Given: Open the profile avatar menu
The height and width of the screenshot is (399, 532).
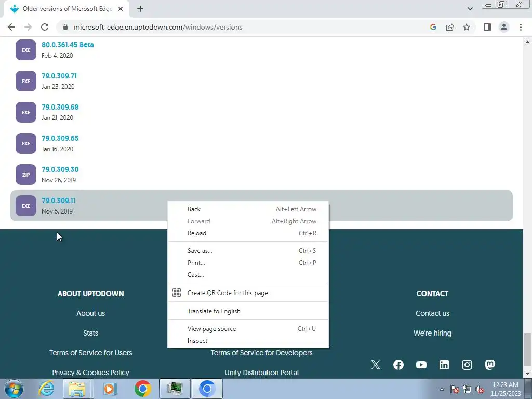Looking at the screenshot, I should pos(504,27).
